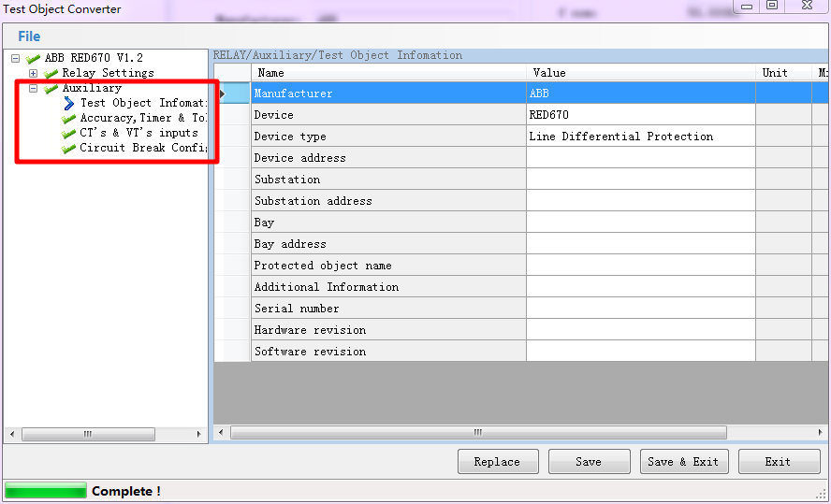Click the Replace button

(498, 462)
